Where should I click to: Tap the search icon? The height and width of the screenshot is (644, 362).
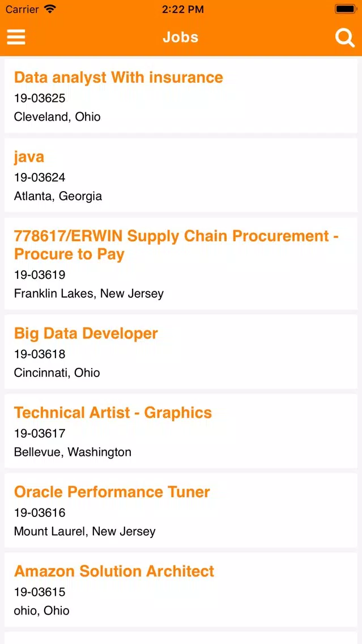point(345,38)
